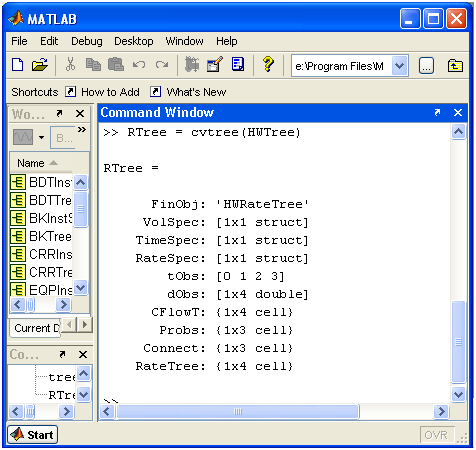Undock the Workspace panel
The height and width of the screenshot is (450, 476).
(59, 113)
